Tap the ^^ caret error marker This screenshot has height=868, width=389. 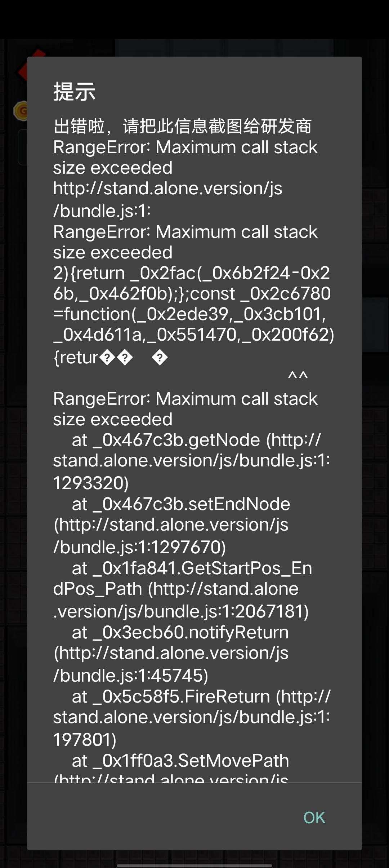pyautogui.click(x=298, y=376)
